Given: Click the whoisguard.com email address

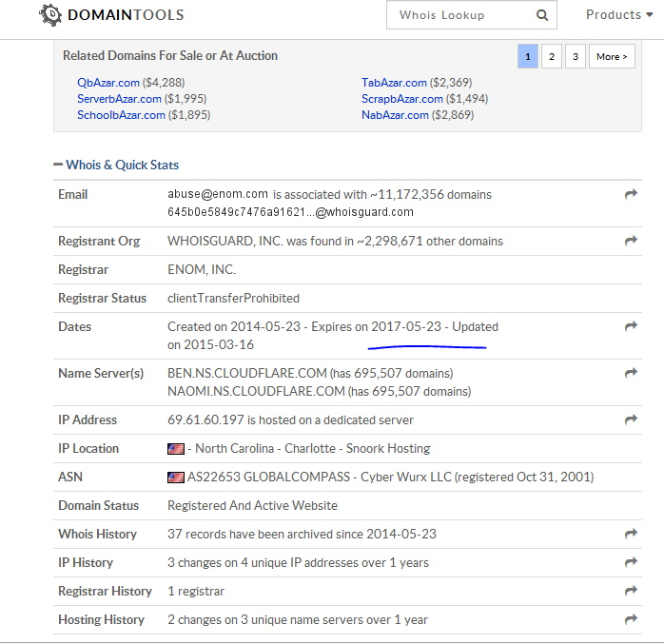Looking at the screenshot, I should click(x=290, y=212).
